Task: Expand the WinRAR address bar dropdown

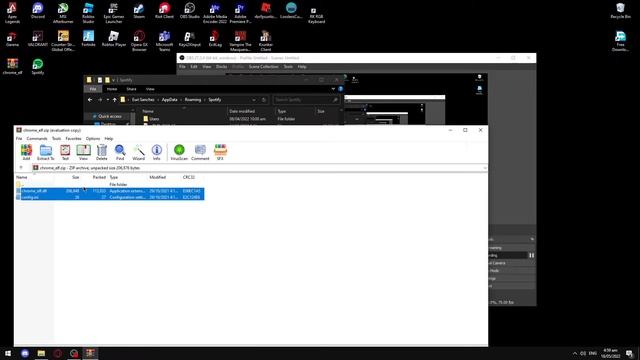Action: pos(484,168)
